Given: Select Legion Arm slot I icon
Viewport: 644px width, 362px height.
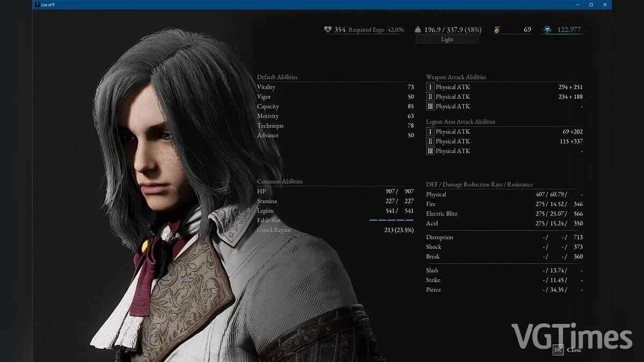Looking at the screenshot, I should coord(430,131).
